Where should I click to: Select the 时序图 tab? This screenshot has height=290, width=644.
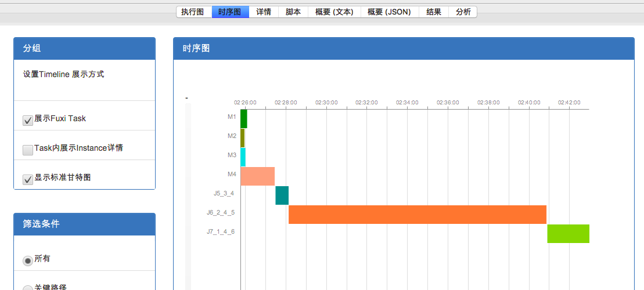click(230, 12)
